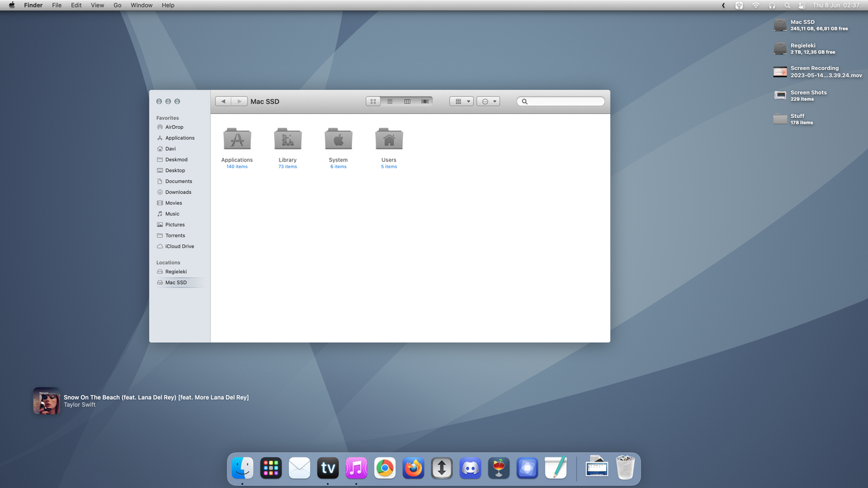The image size is (868, 488).
Task: Launch Discord from the dock
Action: click(470, 468)
